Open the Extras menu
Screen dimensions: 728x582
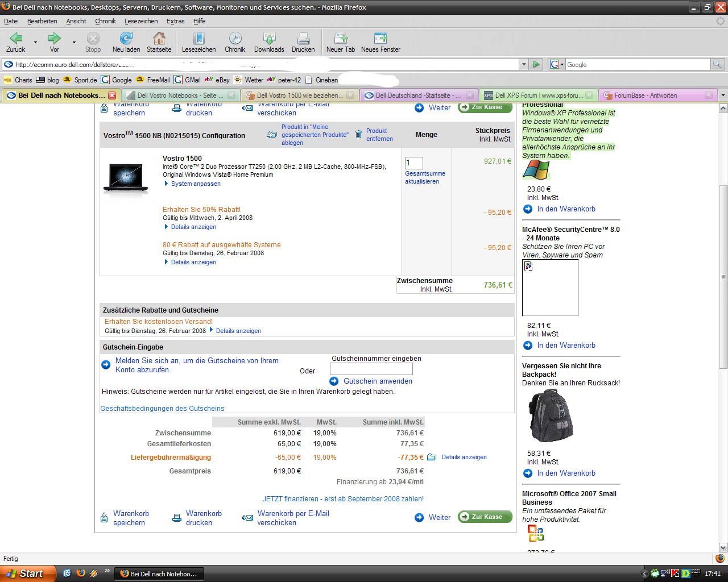pyautogui.click(x=175, y=21)
